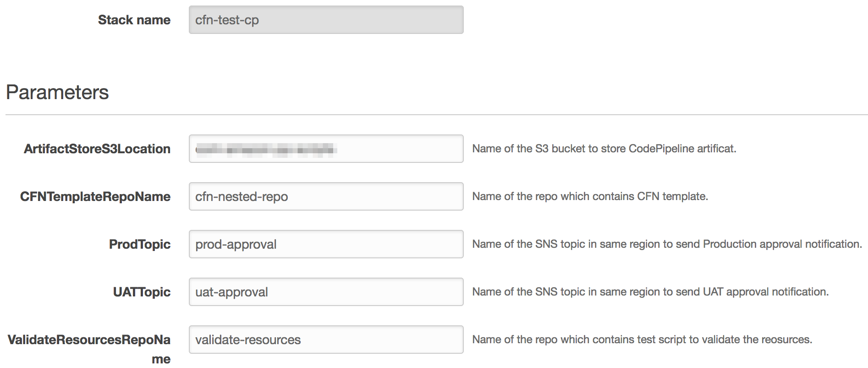The width and height of the screenshot is (868, 368).
Task: Select the ProdTopic input containing prod-approval
Action: (x=326, y=244)
